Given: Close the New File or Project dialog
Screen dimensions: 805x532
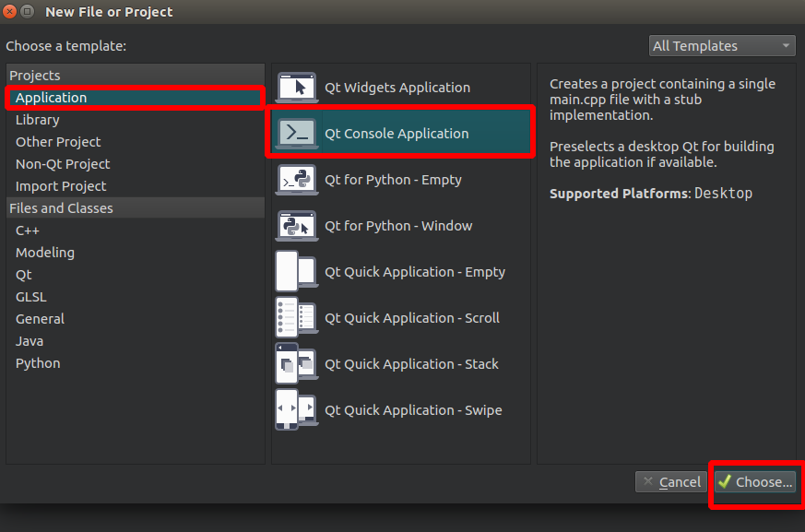Looking at the screenshot, I should [9, 12].
